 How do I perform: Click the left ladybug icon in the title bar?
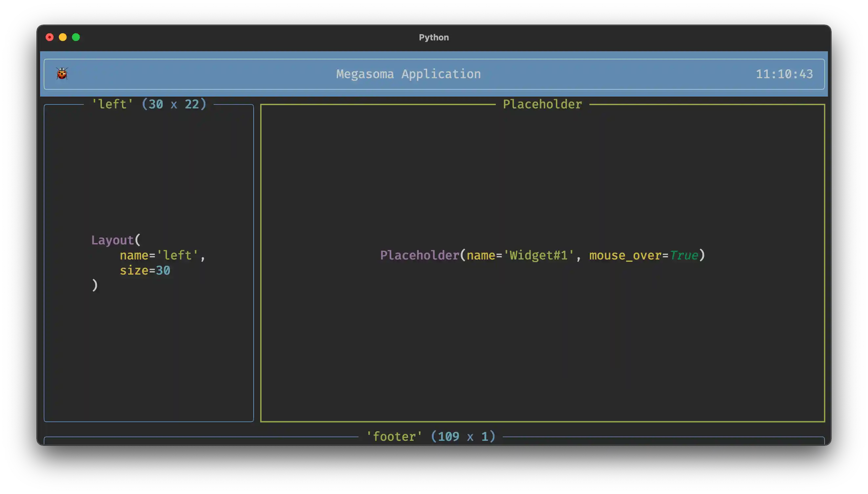pos(62,73)
